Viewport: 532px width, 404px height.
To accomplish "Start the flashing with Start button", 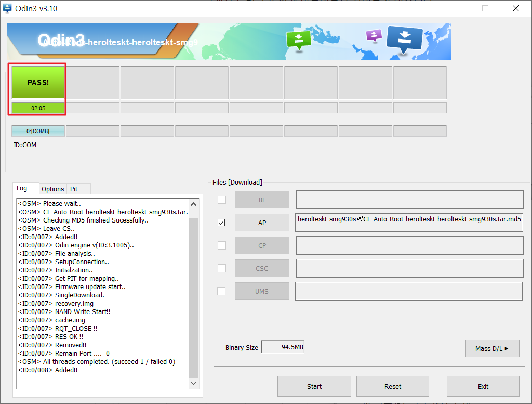I will [x=314, y=386].
